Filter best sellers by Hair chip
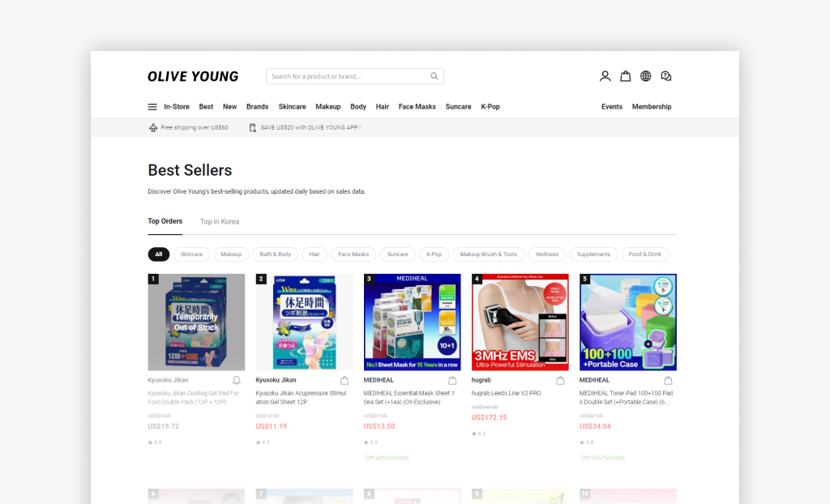Image resolution: width=830 pixels, height=504 pixels. tap(314, 254)
